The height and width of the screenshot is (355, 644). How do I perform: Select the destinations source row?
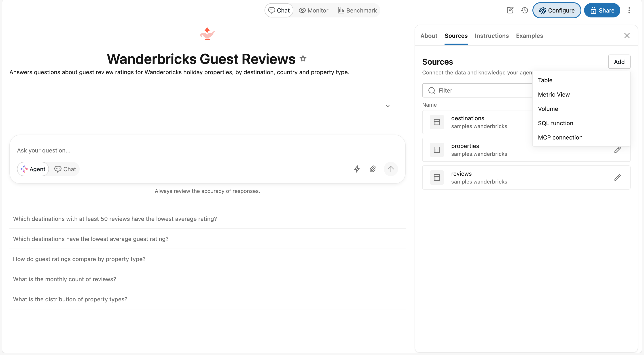coord(477,122)
